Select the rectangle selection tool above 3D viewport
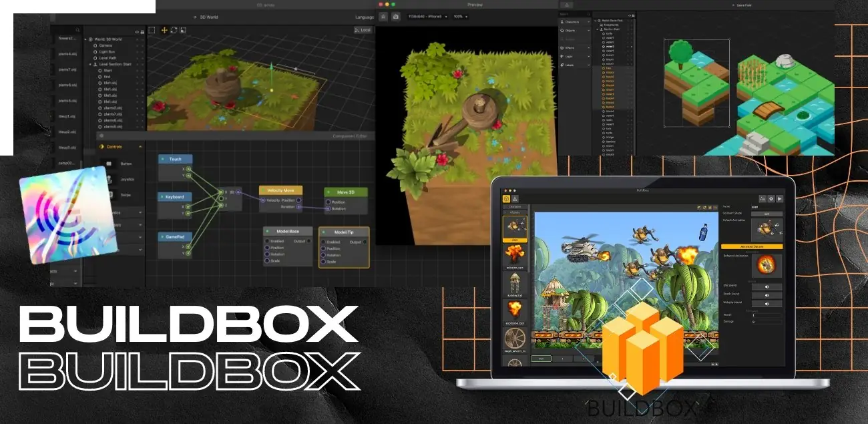868x424 pixels. point(152,30)
